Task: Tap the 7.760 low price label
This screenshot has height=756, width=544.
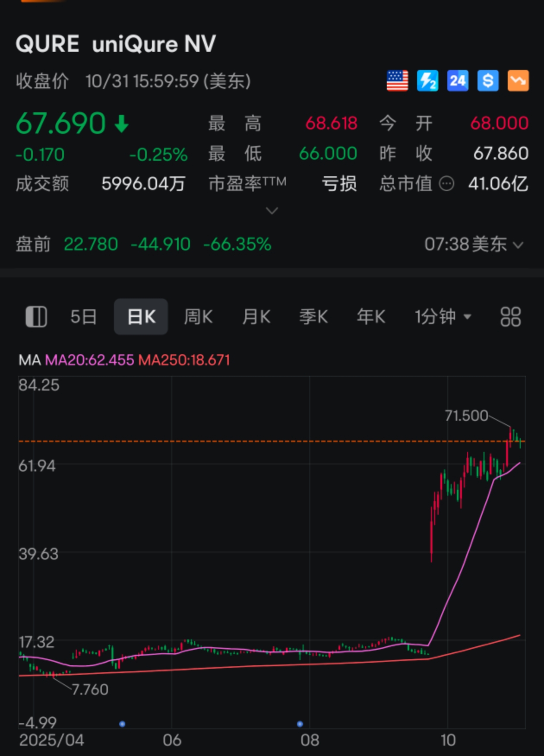Action: (x=90, y=689)
